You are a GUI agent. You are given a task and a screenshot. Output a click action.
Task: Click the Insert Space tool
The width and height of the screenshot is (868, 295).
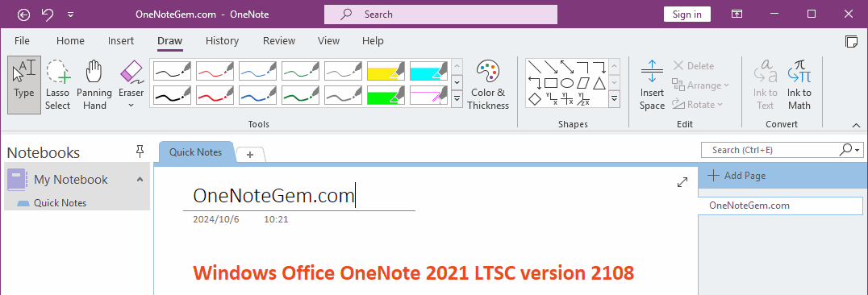(652, 85)
